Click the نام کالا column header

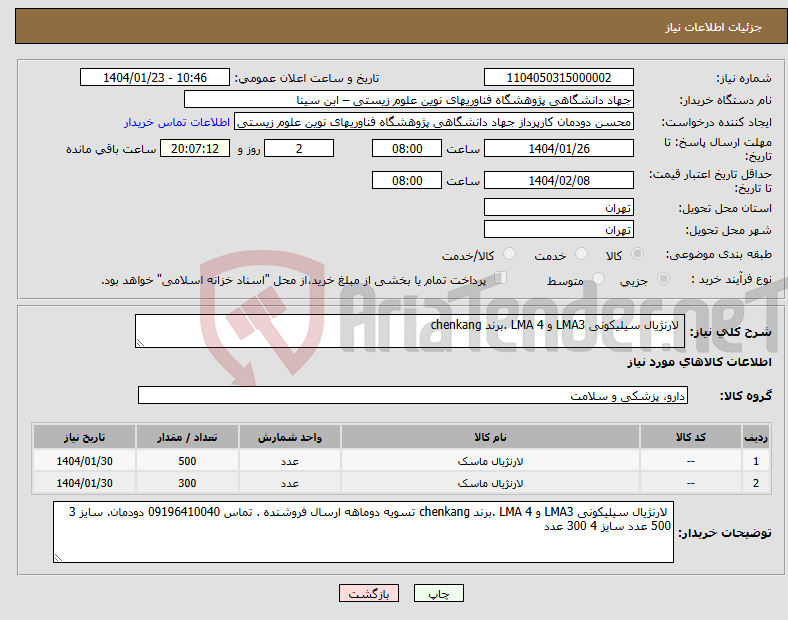point(490,437)
